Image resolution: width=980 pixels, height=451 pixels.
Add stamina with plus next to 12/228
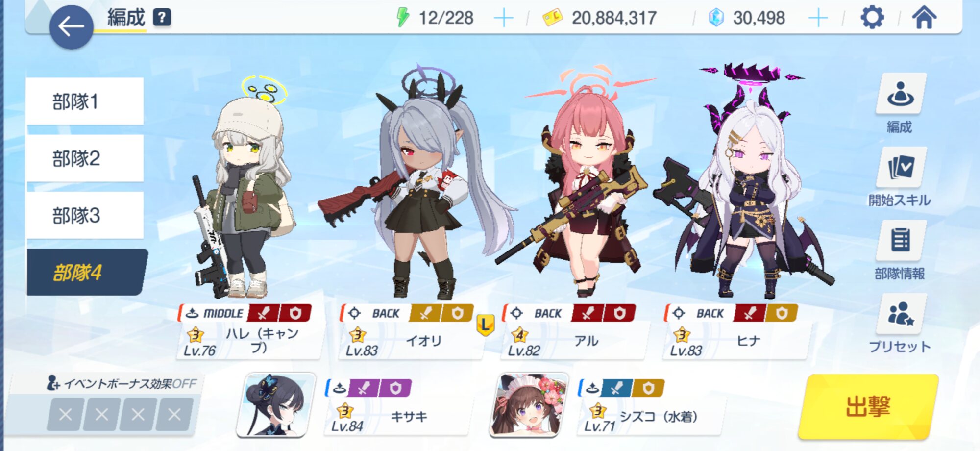click(503, 18)
